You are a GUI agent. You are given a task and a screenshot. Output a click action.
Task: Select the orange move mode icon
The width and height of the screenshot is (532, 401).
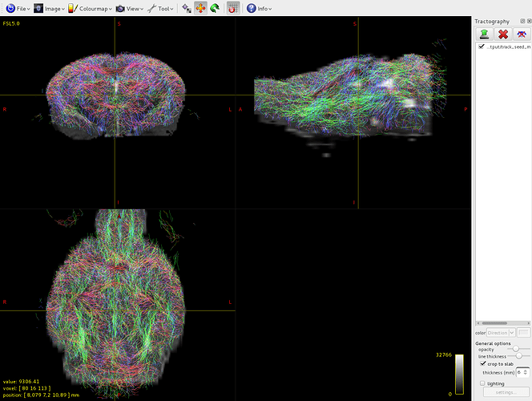(200, 9)
